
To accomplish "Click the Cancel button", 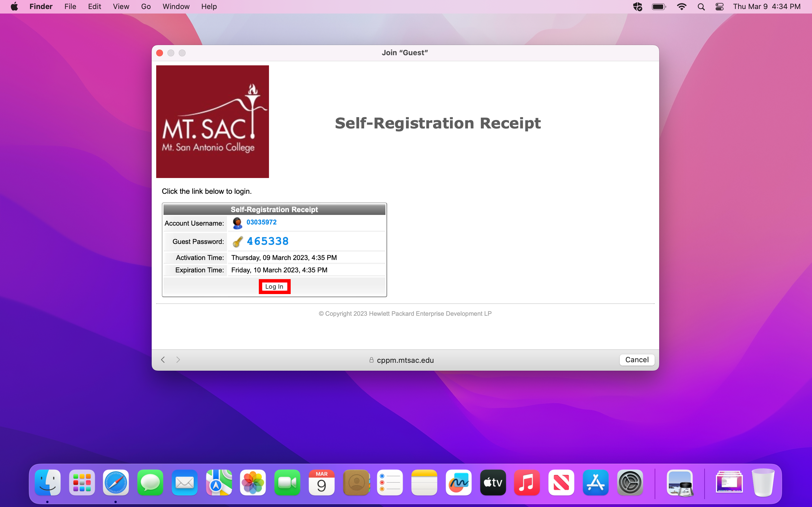I will point(637,359).
